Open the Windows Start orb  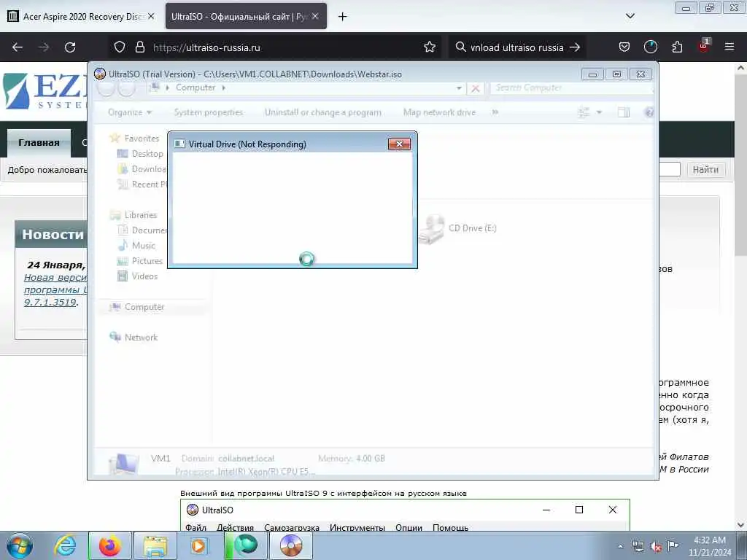[x=20, y=545]
